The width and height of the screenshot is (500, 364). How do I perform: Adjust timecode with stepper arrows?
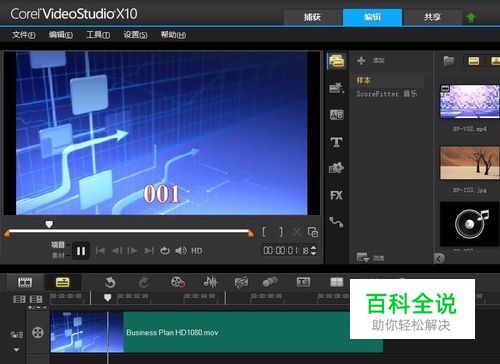(x=313, y=250)
